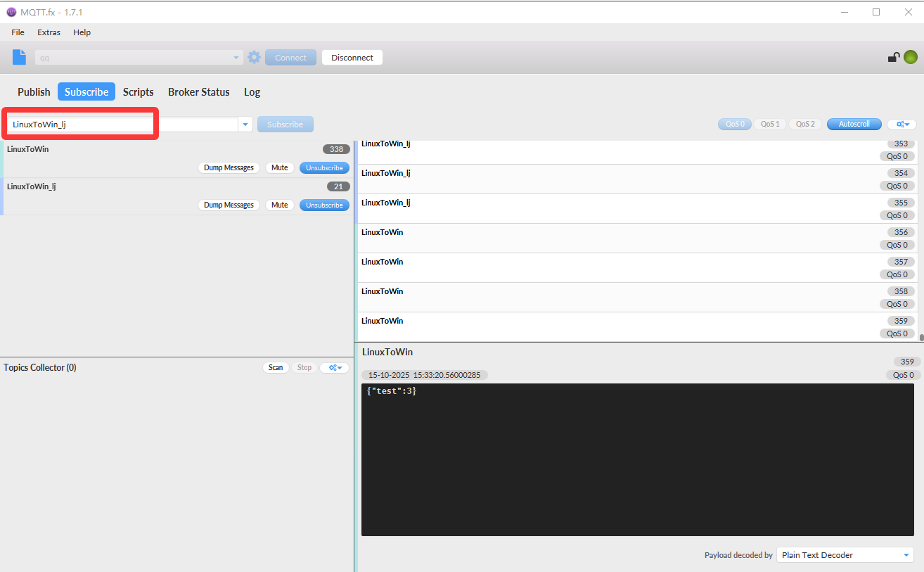
Task: Open the Topics Collector settings gear menu
Action: click(335, 367)
